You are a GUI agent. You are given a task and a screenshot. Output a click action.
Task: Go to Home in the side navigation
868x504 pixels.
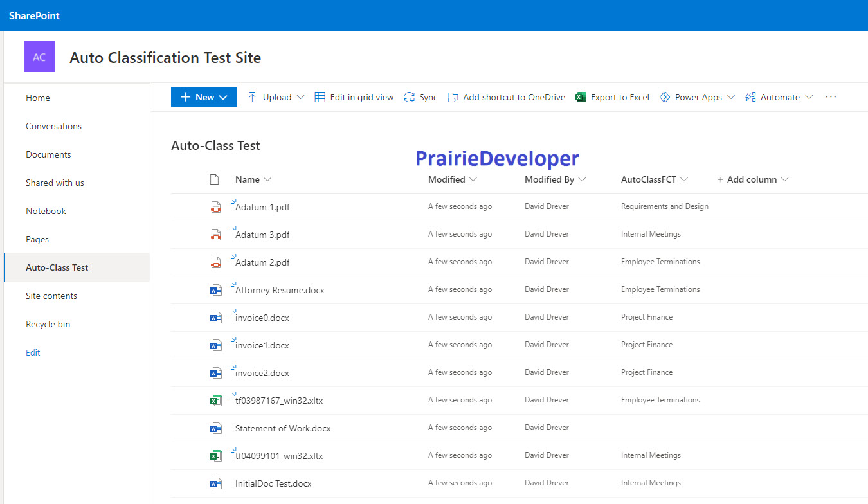(x=38, y=98)
